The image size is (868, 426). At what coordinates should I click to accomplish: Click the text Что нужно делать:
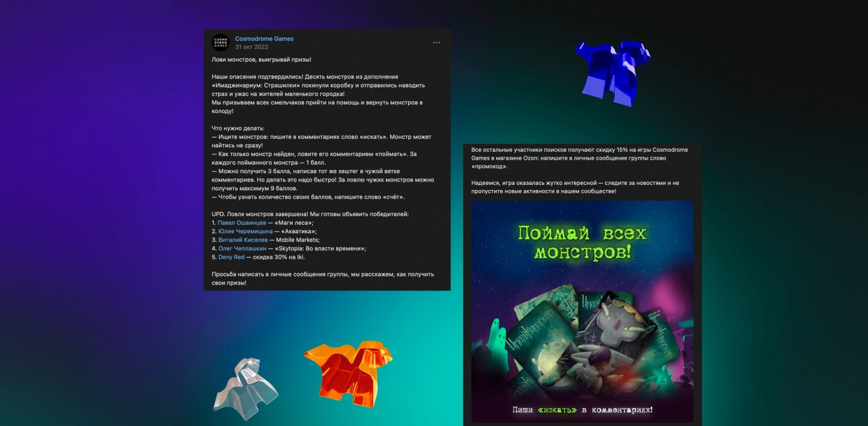(x=238, y=128)
